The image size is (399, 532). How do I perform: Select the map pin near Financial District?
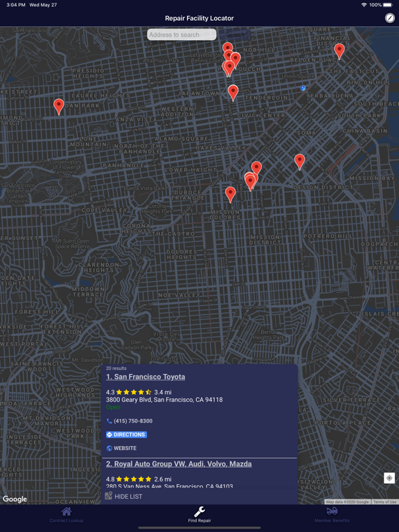339,51
